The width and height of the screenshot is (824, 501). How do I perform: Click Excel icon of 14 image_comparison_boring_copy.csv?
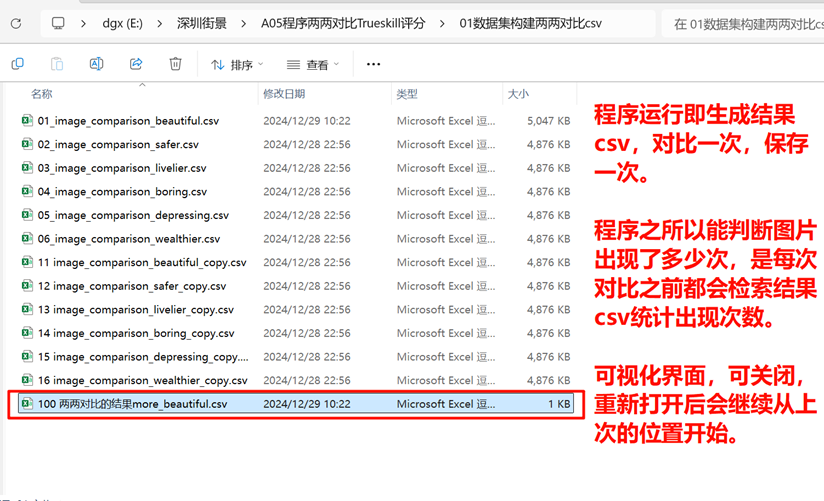27,333
